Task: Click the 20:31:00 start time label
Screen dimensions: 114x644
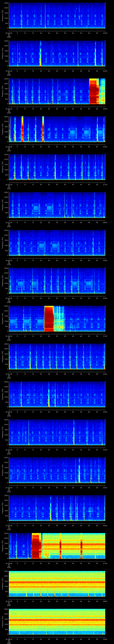Action: pos(9,374)
